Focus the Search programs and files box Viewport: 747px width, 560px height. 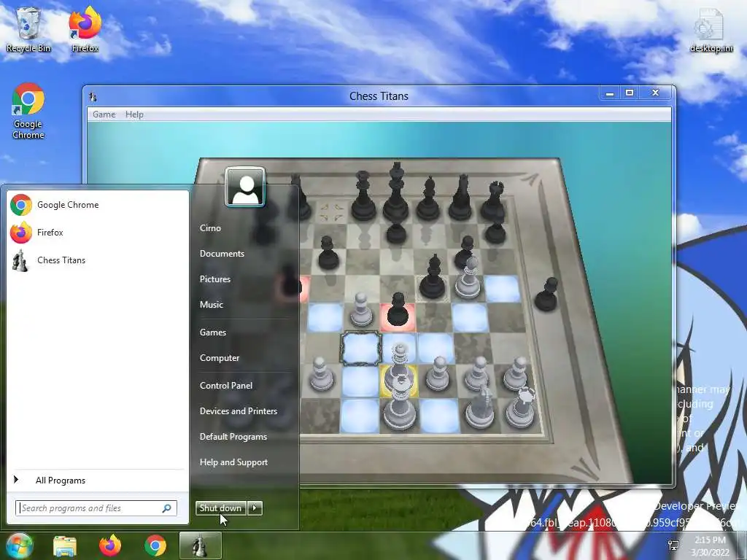point(96,508)
